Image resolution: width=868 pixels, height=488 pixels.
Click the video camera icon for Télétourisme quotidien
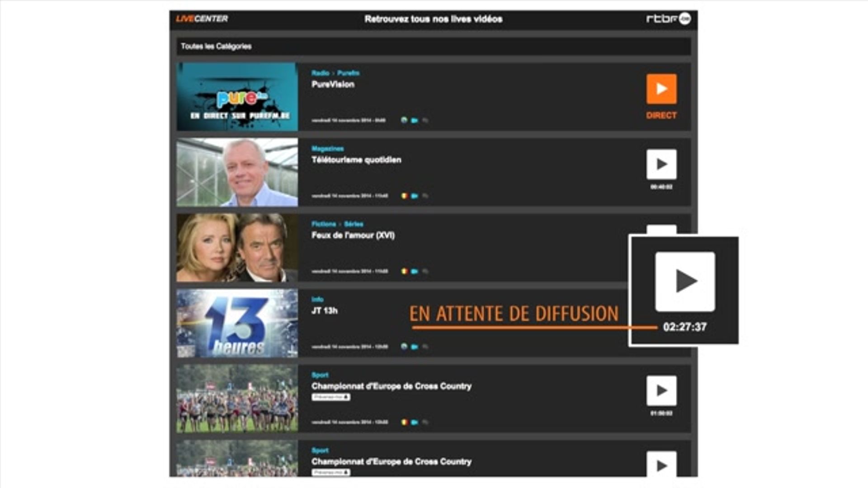[414, 196]
